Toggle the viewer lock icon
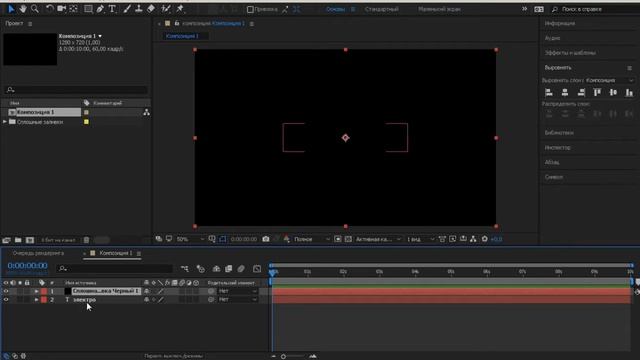Image resolution: width=640 pixels, height=360 pixels. [x=177, y=23]
